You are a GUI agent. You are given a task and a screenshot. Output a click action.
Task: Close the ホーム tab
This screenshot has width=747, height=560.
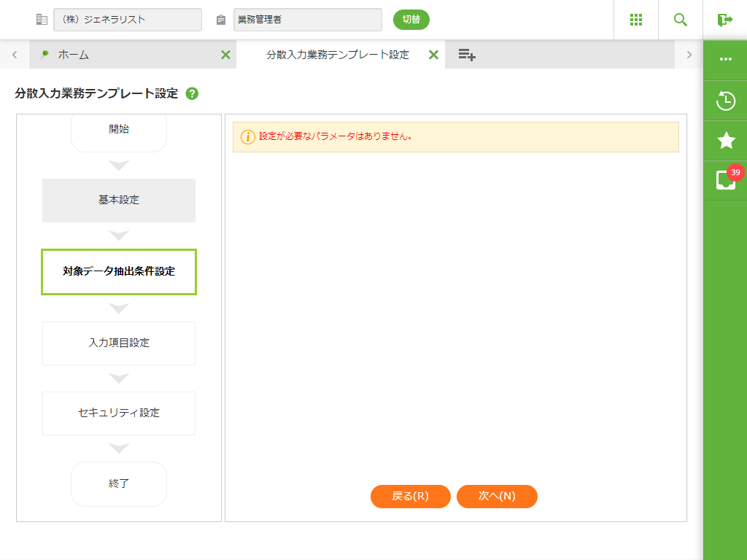[x=225, y=55]
